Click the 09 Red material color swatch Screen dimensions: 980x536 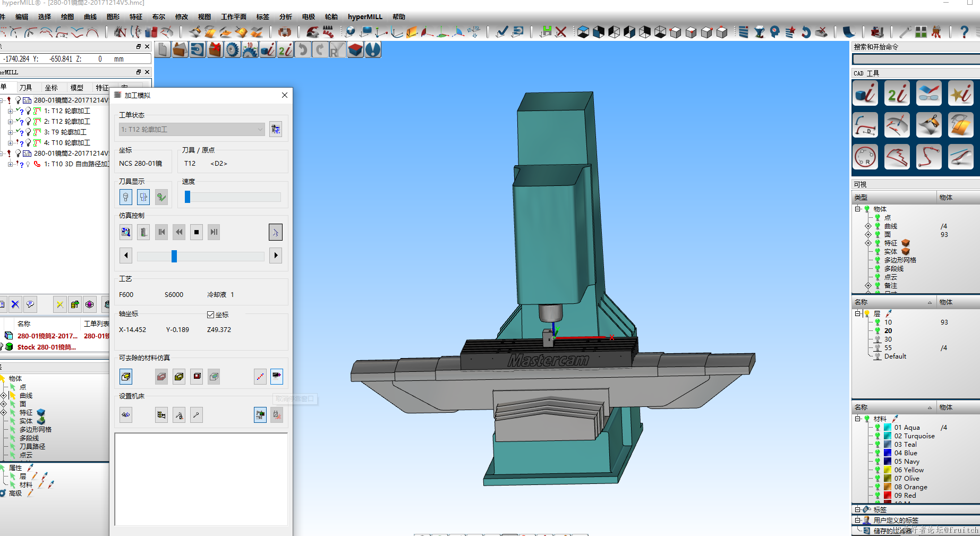click(887, 496)
